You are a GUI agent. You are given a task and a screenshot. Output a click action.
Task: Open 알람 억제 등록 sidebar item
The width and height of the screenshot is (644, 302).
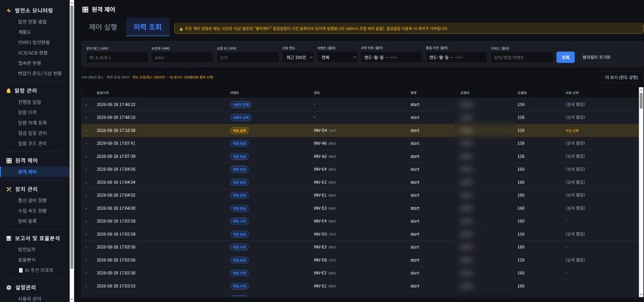click(32, 123)
